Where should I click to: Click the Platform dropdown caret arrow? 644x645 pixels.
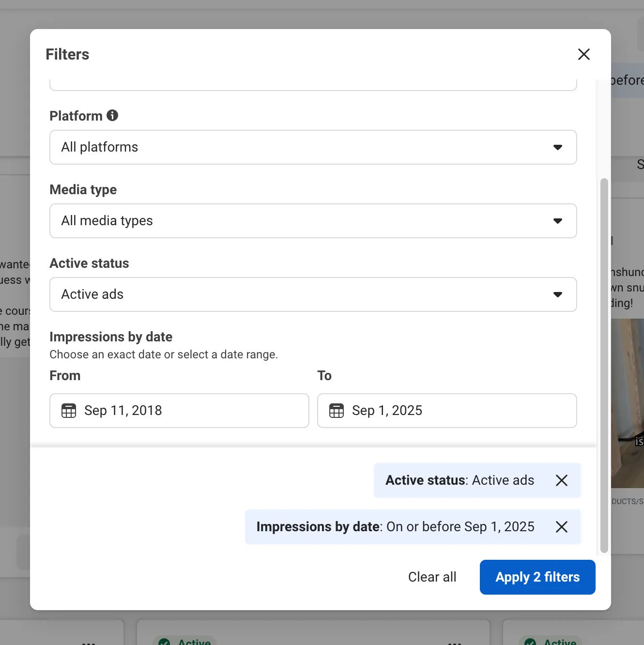coord(557,147)
